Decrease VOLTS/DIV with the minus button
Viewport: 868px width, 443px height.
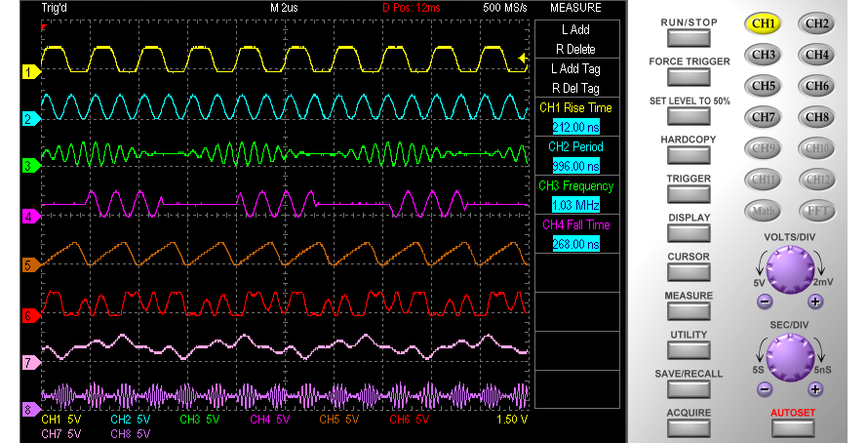point(765,302)
